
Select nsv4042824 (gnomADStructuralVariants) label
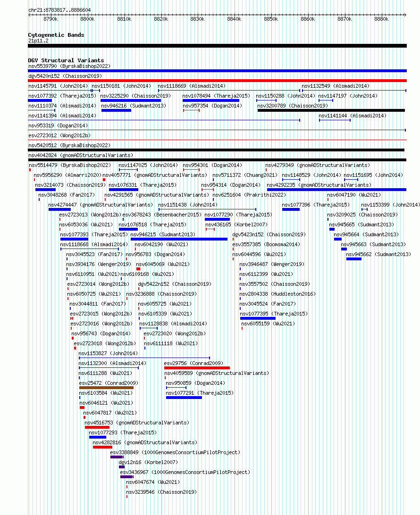pyautogui.click(x=81, y=155)
